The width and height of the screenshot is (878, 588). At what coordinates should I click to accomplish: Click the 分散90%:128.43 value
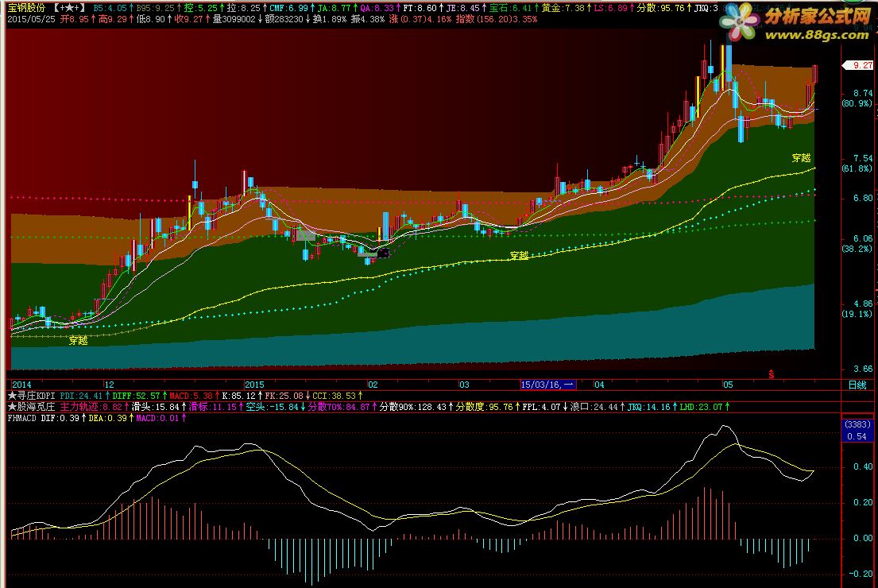pos(412,407)
